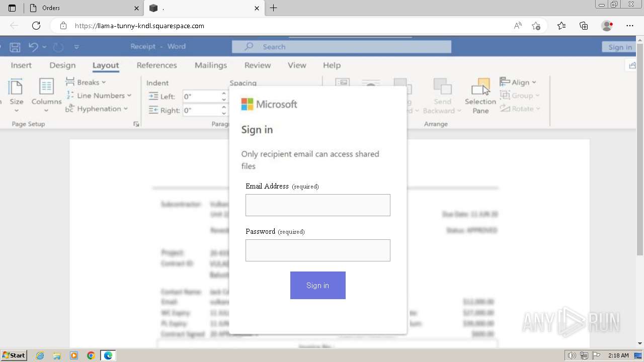
Task: Expand the Align dropdown
Action: (x=518, y=82)
